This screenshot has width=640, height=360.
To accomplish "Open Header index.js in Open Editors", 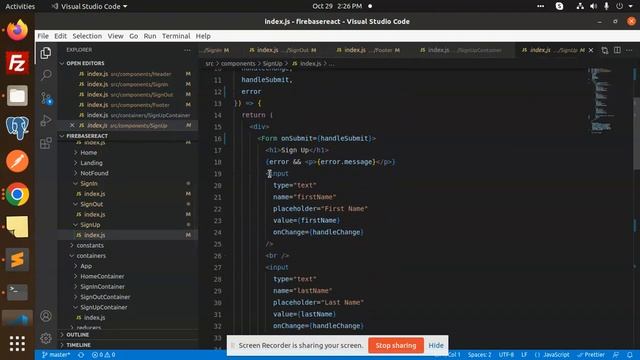I will 128,74.
